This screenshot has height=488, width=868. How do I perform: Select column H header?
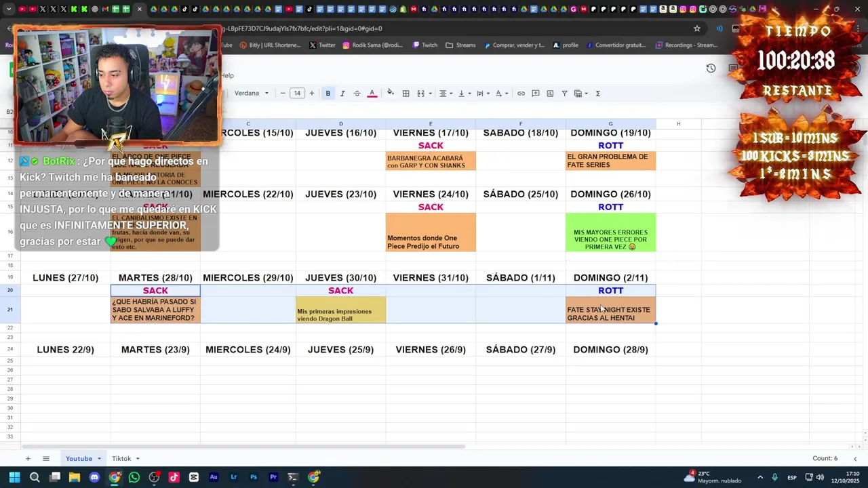[678, 124]
